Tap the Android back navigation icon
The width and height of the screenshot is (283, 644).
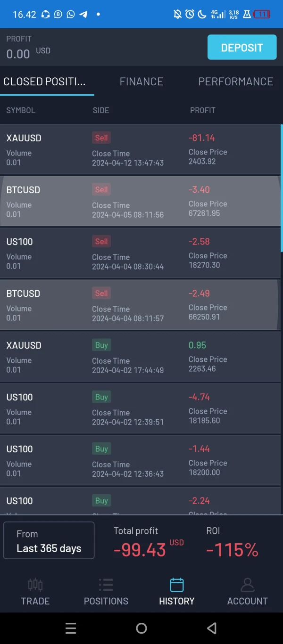212,628
